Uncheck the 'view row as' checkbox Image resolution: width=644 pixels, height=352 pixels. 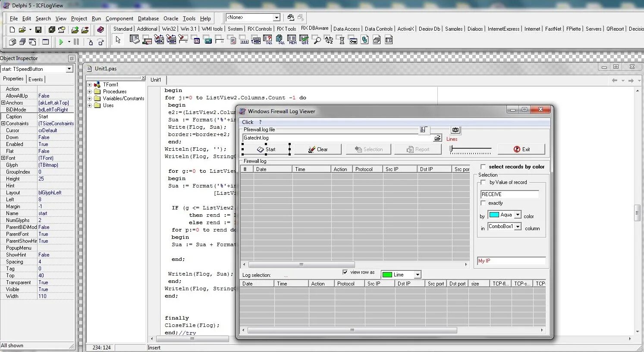point(345,272)
